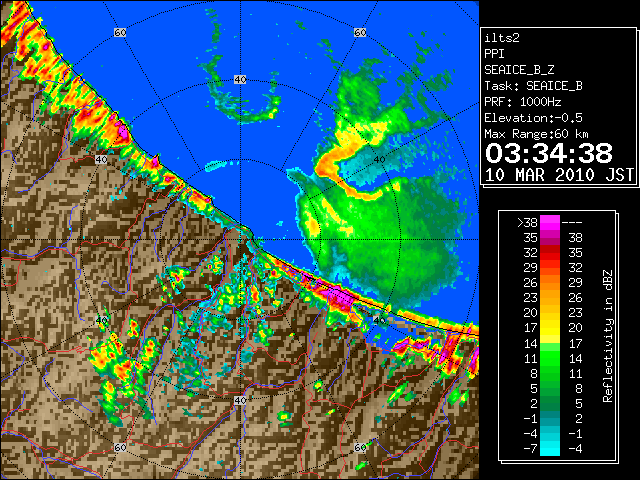Click the large '03:34:38' timestamp
Screen dimensions: 640x480
549,153
